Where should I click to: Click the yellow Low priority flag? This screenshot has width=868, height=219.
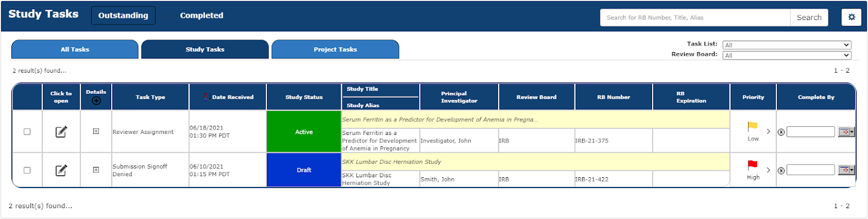click(x=752, y=127)
